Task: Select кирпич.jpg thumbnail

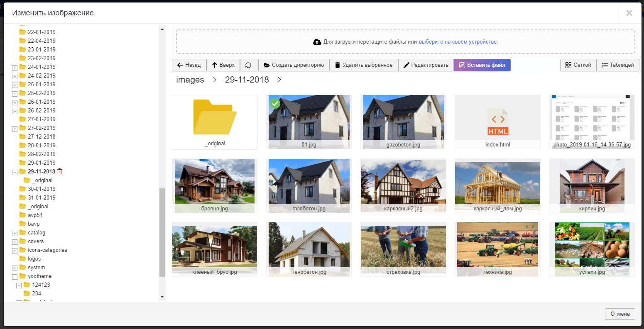Action: coord(592,185)
